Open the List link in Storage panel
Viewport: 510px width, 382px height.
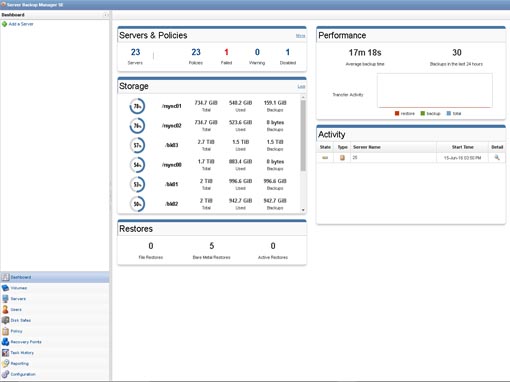(x=301, y=86)
